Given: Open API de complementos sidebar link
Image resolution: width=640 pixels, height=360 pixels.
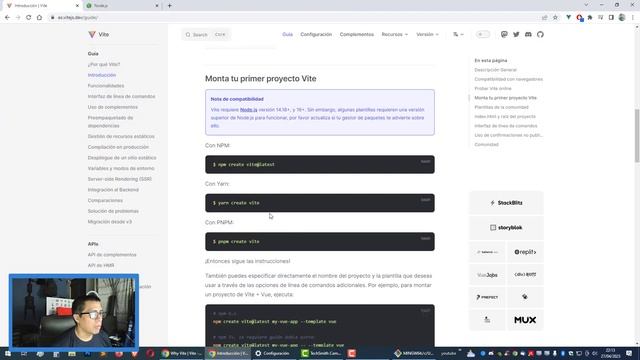Looking at the screenshot, I should 112,255.
